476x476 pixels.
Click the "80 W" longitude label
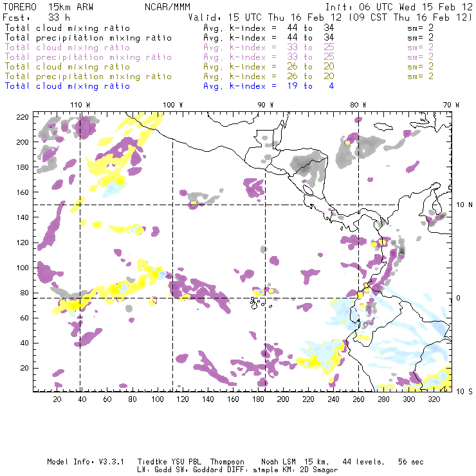(358, 105)
